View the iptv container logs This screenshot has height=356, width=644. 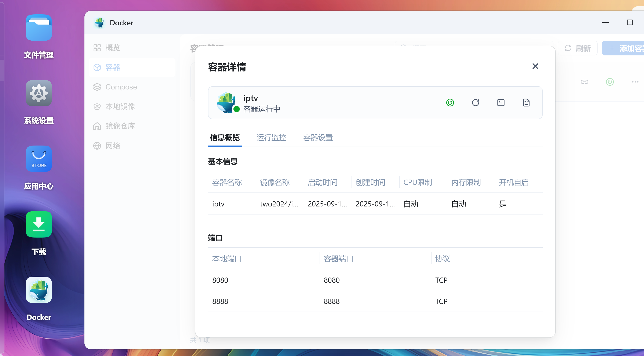coord(526,103)
